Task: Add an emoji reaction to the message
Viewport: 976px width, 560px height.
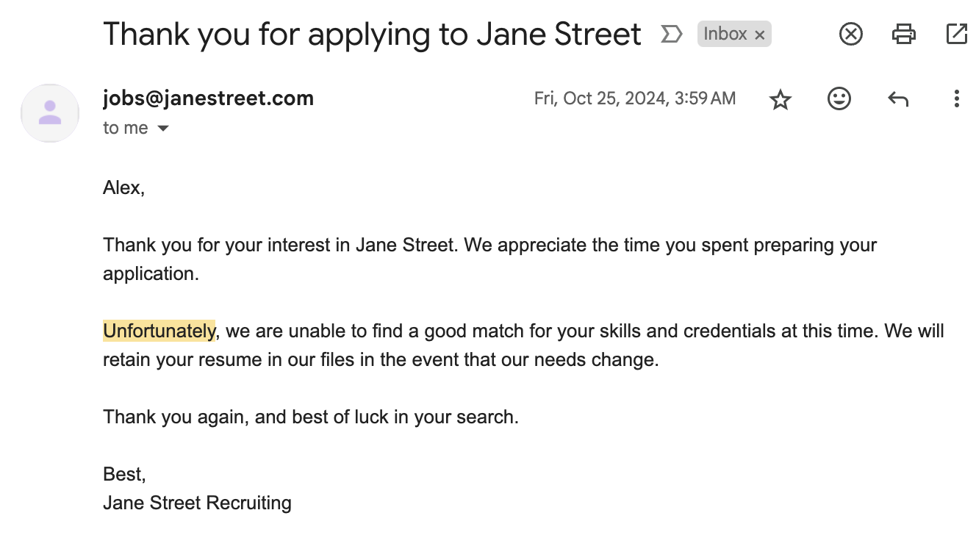Action: (x=839, y=98)
